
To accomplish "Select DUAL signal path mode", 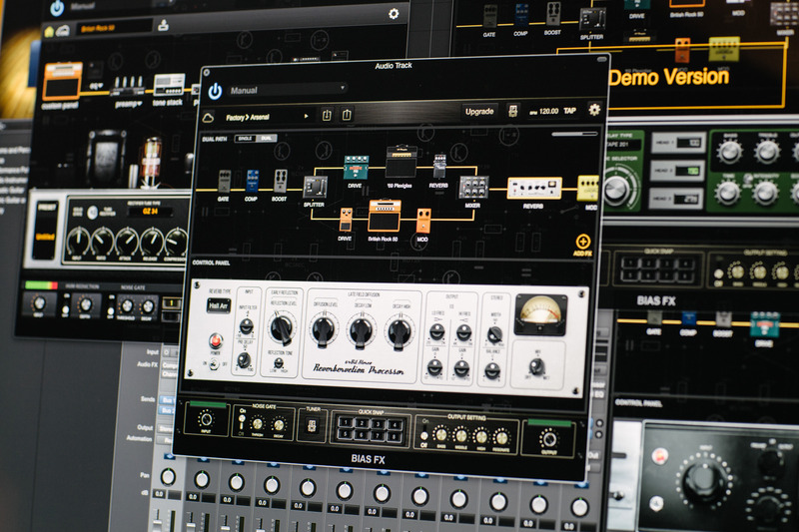I will (266, 138).
